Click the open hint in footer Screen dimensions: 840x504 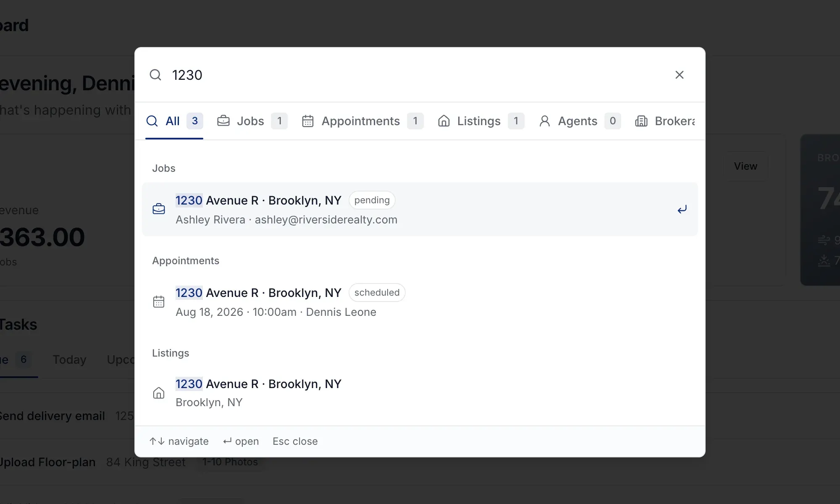tap(241, 441)
